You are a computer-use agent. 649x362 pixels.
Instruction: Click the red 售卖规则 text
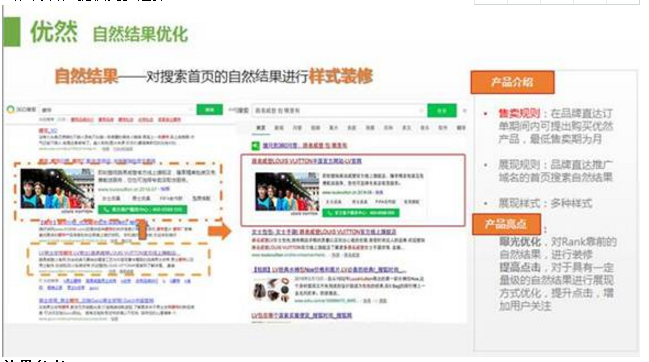519,113
